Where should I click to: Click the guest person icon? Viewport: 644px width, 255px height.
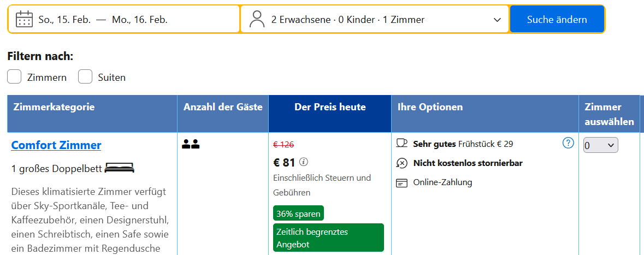257,19
